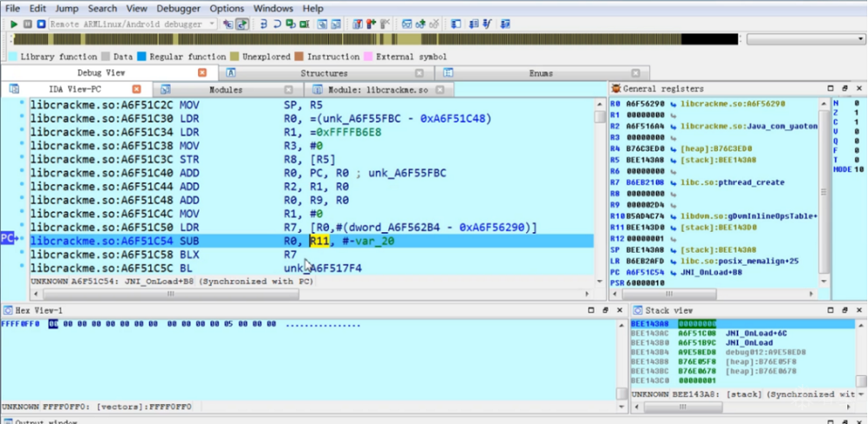Click the Pause process icon
Image resolution: width=868 pixels, height=424 pixels.
(x=27, y=24)
